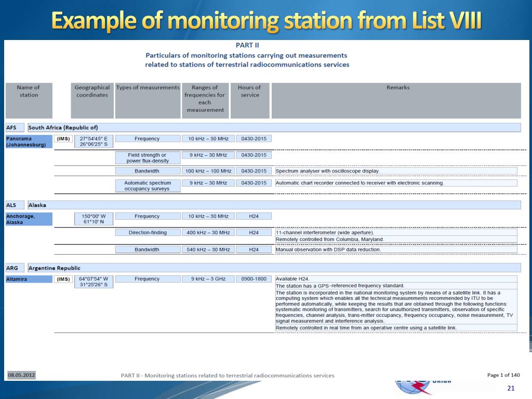Click 'Remotely controlled in real time' remark

coord(396,328)
